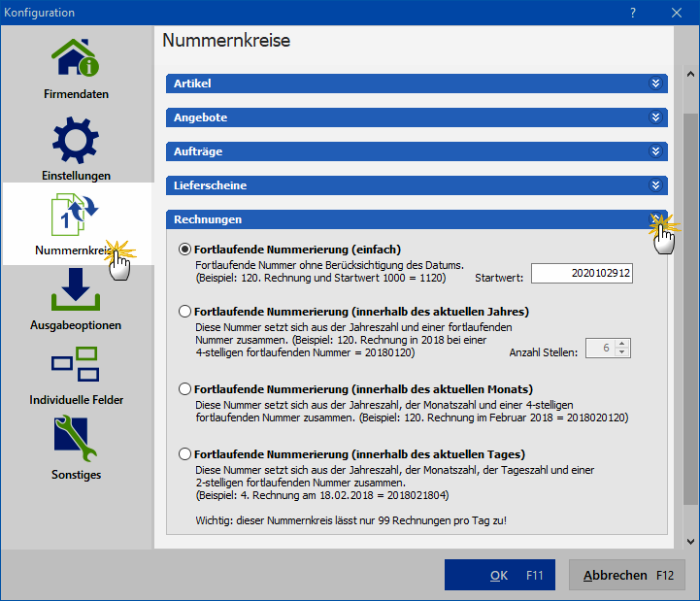Expand the Angebote section

[656, 117]
